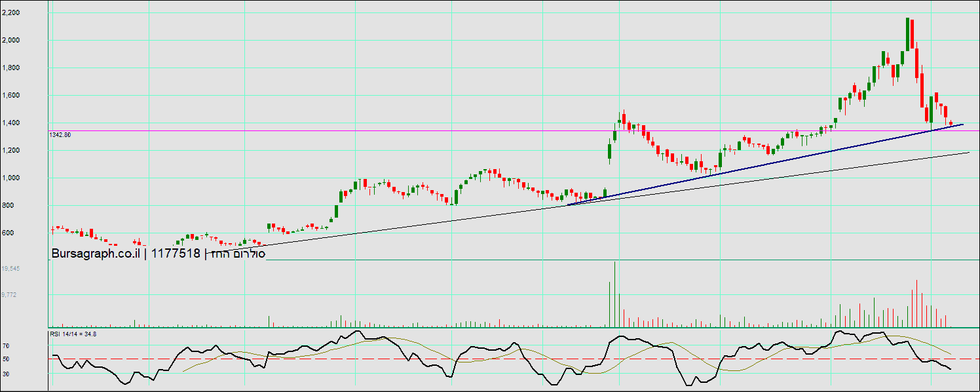Click the last red candle on the chart
Viewport: 980px width, 392px height.
click(x=951, y=123)
